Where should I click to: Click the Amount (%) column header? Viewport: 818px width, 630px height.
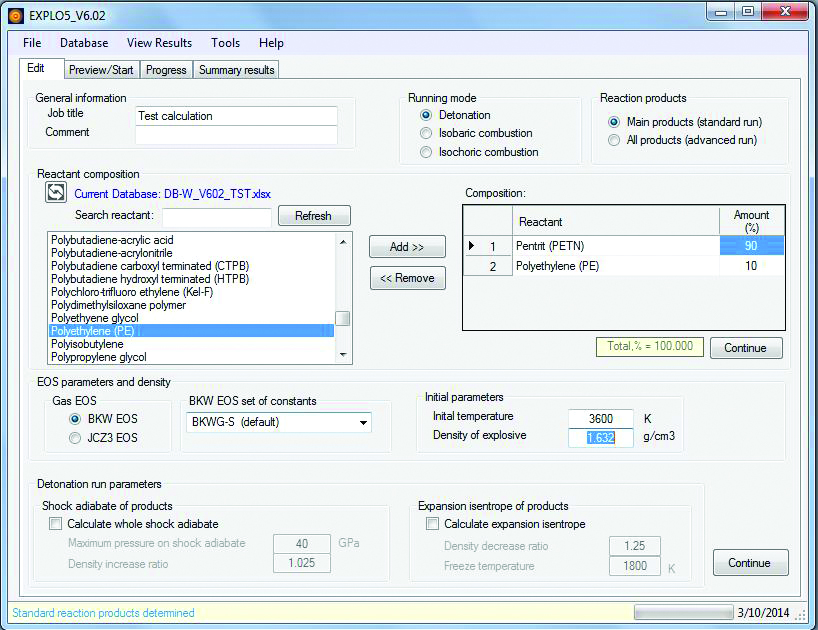click(751, 221)
